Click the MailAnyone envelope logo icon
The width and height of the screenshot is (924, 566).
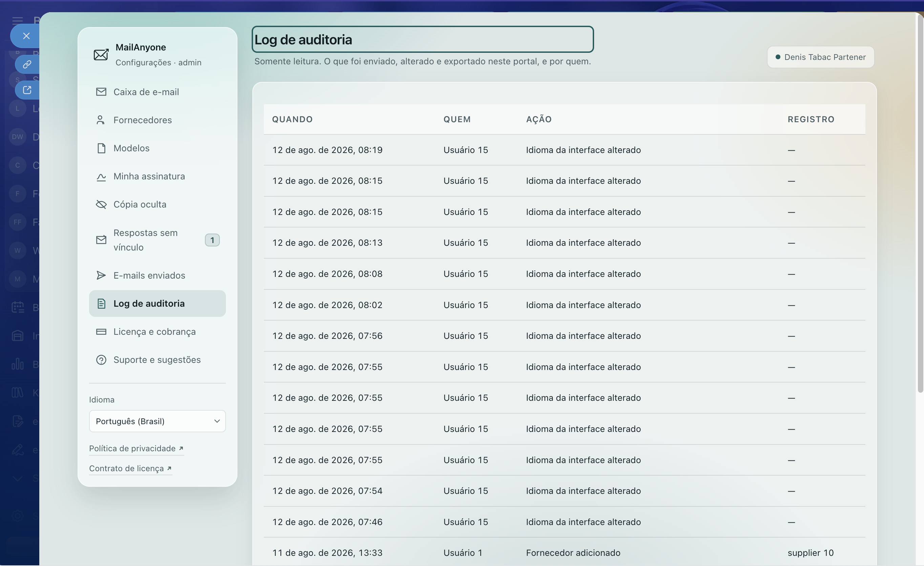[x=101, y=55]
